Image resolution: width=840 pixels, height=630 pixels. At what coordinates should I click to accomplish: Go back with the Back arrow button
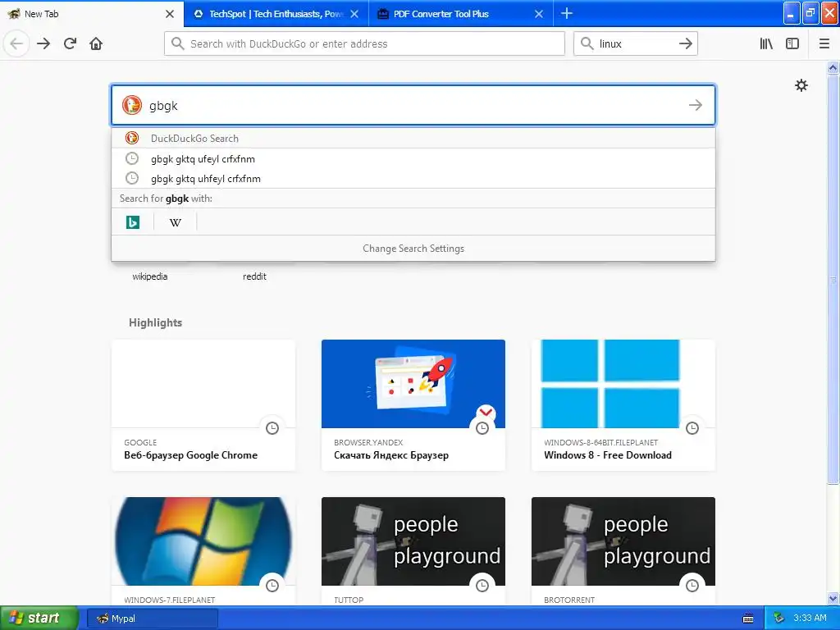click(x=16, y=43)
